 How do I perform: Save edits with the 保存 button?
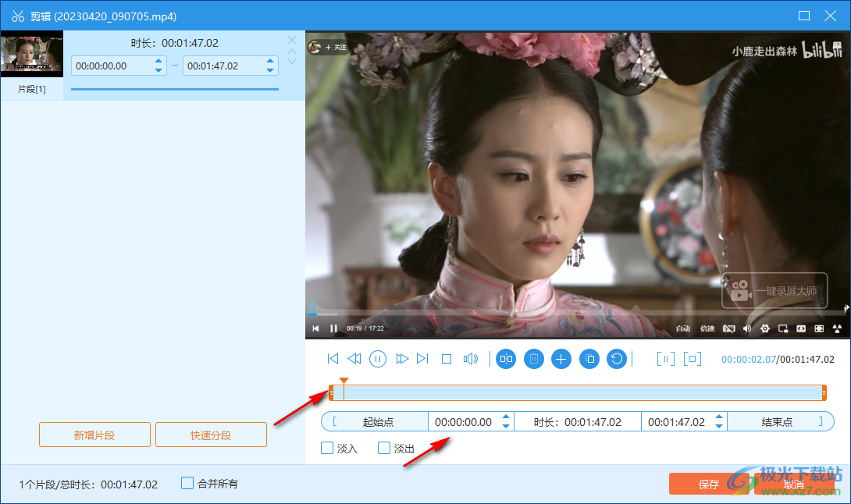click(709, 484)
